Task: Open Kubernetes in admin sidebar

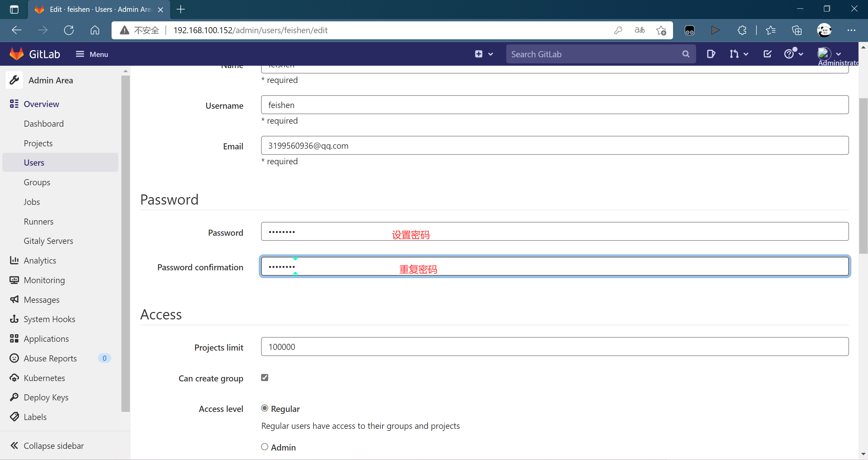Action: pos(44,378)
